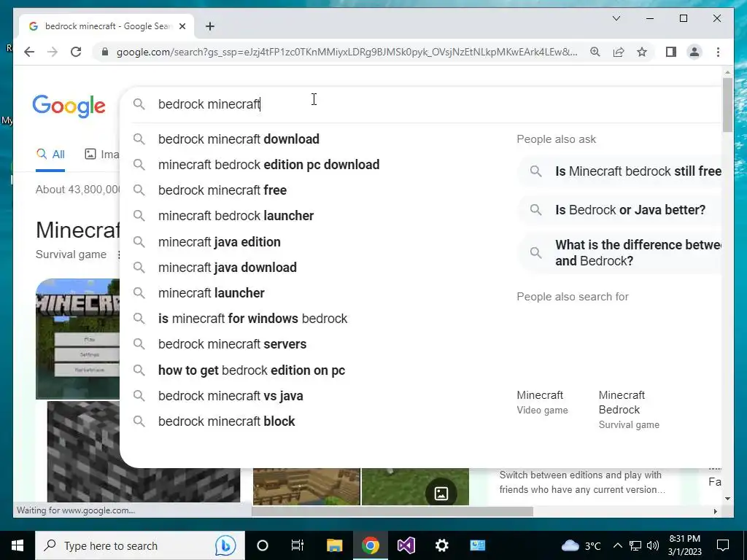This screenshot has width=747, height=560.
Task: Click the Chrome taskbar icon
Action: (370, 545)
